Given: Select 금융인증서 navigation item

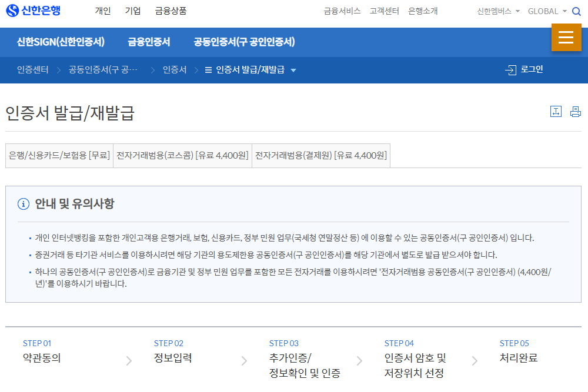Looking at the screenshot, I should click(149, 42).
